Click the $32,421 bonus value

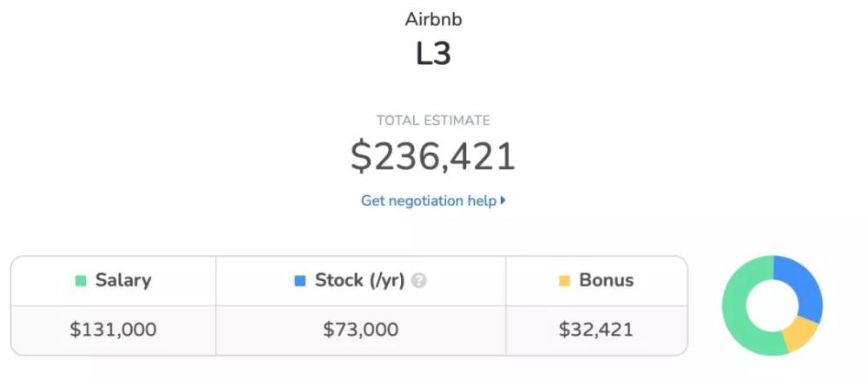coord(595,330)
